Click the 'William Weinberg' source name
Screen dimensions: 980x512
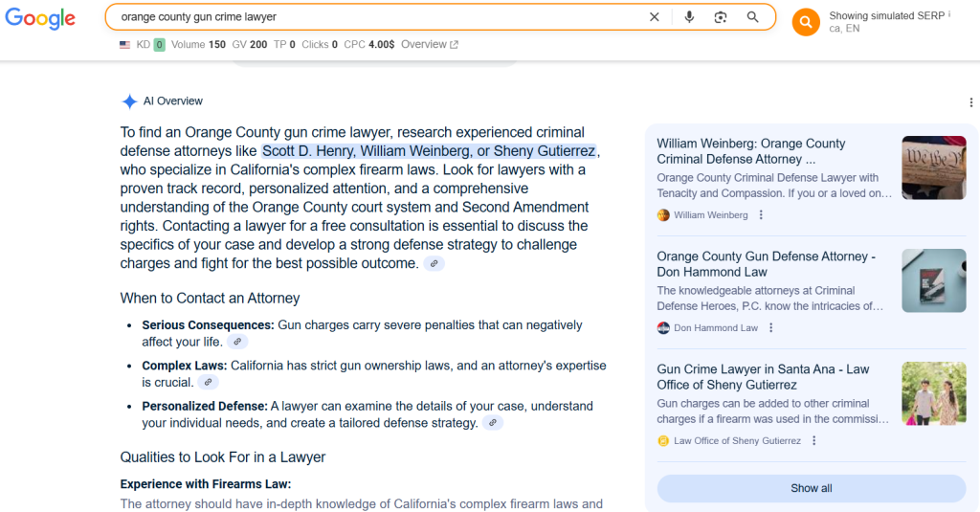711,215
